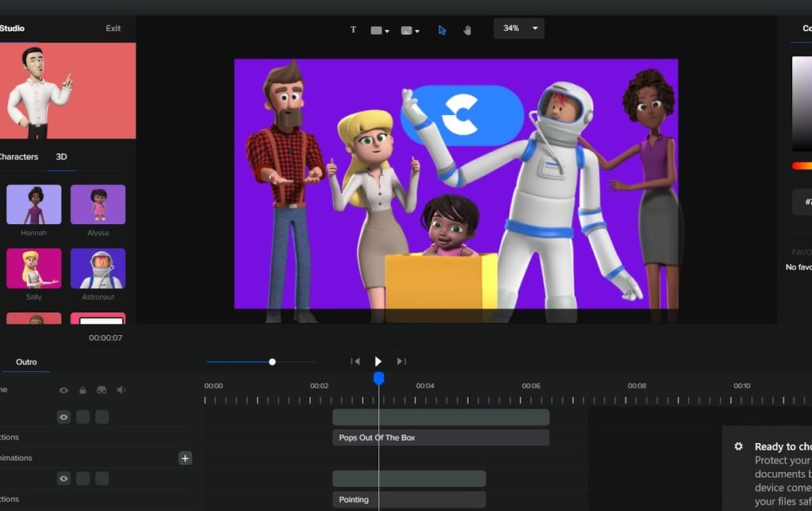The height and width of the screenshot is (511, 812).
Task: Skip to the next frame marker
Action: tap(401, 361)
